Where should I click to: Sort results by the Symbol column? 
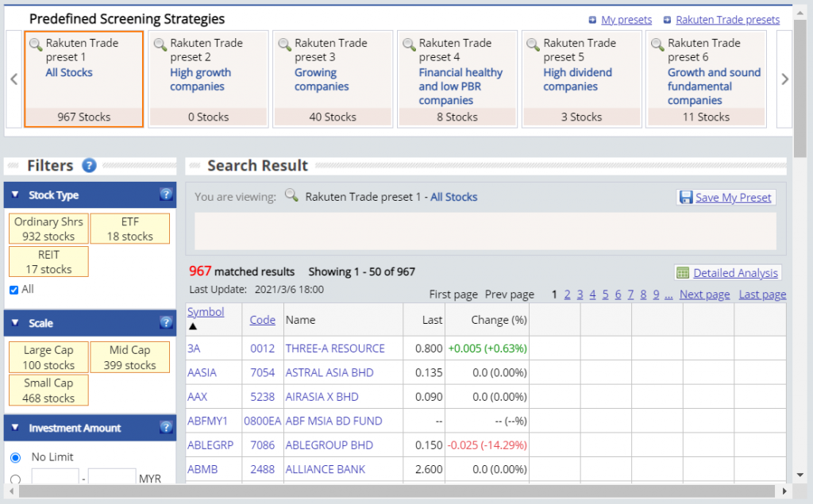[x=206, y=312]
